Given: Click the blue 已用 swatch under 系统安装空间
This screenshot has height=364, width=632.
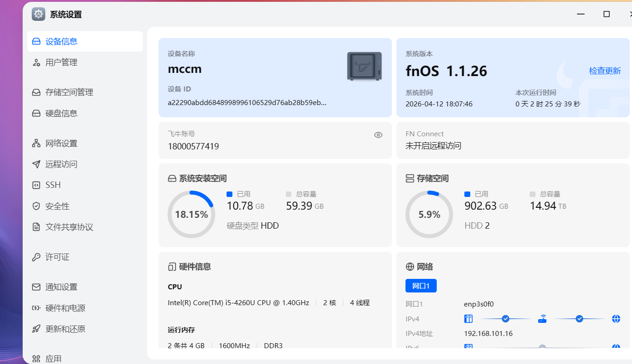Looking at the screenshot, I should (229, 194).
